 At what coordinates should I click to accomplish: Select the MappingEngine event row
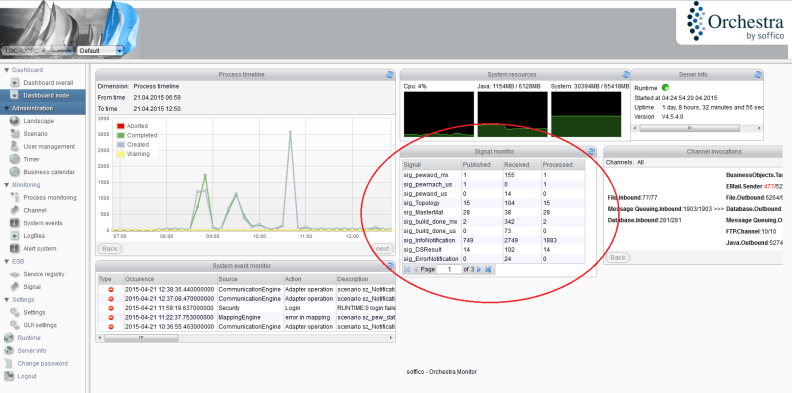(246, 318)
